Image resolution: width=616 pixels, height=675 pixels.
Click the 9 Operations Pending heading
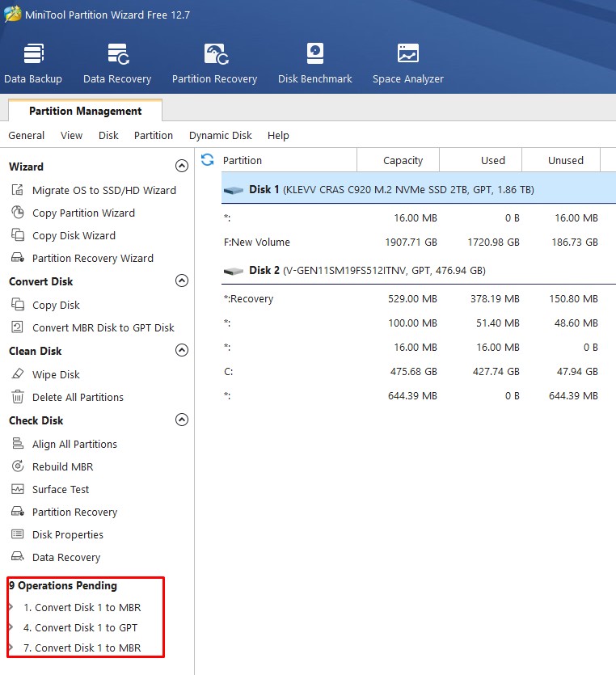pyautogui.click(x=63, y=585)
